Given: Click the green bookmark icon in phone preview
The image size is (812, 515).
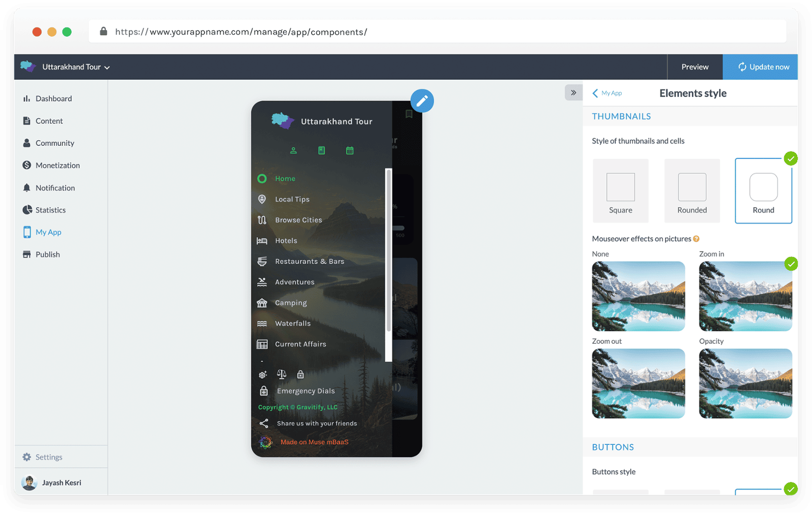Looking at the screenshot, I should tap(321, 150).
